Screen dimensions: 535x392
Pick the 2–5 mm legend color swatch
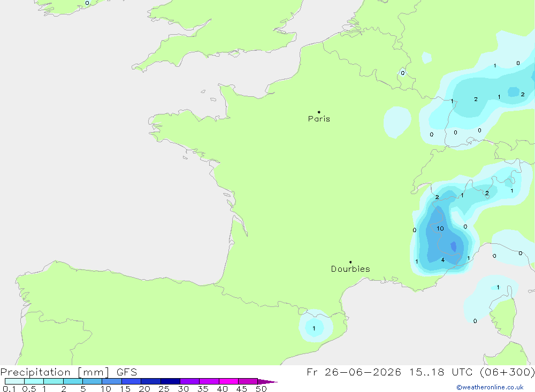coord(73,381)
